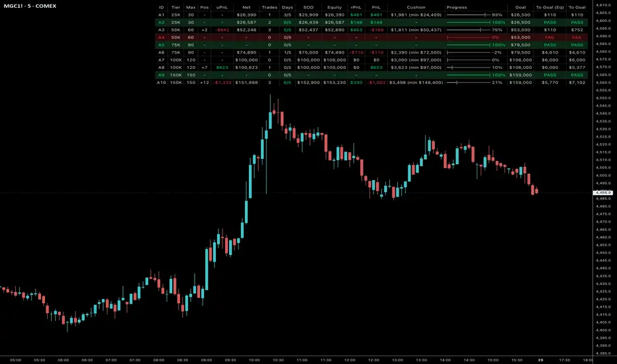The width and height of the screenshot is (617, 364).
Task: Click the Net column header
Action: (246, 7)
